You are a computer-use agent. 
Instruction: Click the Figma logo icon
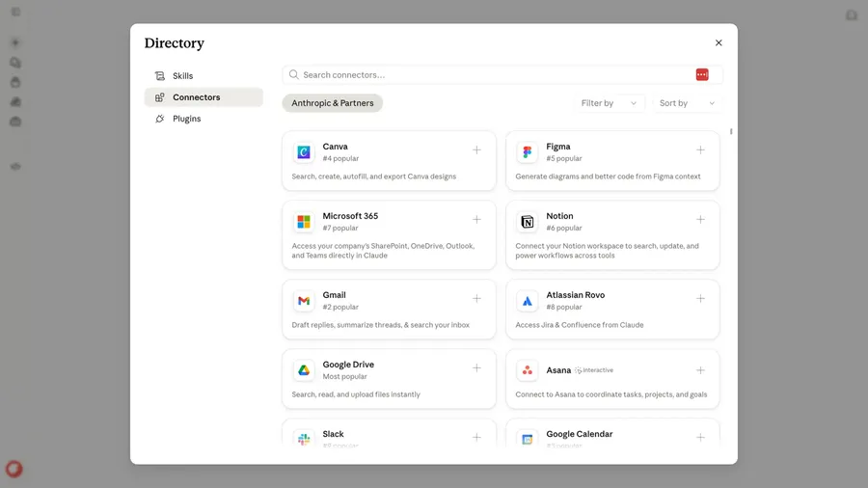pyautogui.click(x=527, y=152)
